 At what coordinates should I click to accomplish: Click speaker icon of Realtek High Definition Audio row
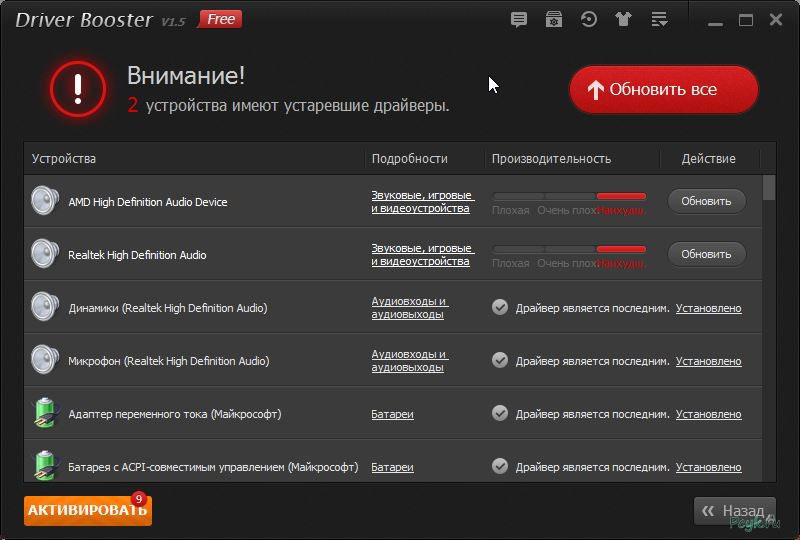45,254
